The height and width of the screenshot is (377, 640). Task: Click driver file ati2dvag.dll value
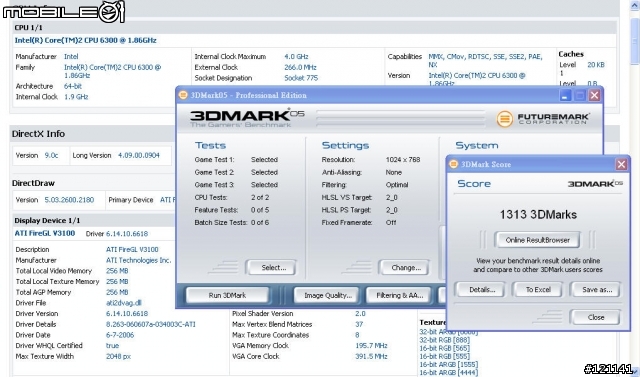123,303
